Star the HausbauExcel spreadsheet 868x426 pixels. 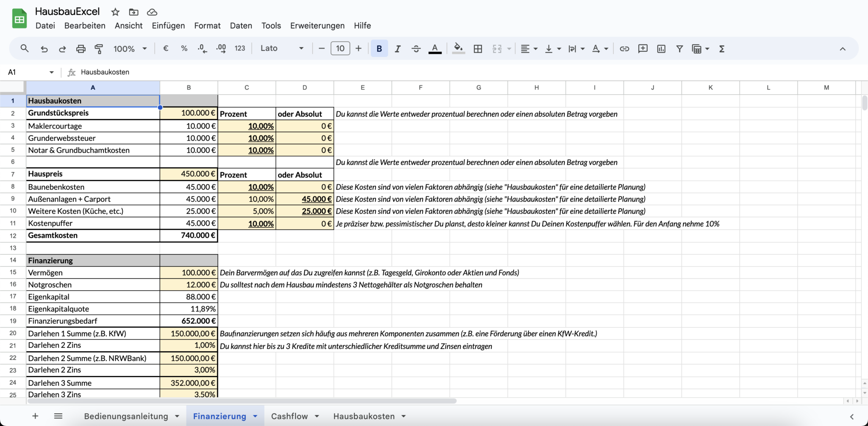tap(115, 12)
